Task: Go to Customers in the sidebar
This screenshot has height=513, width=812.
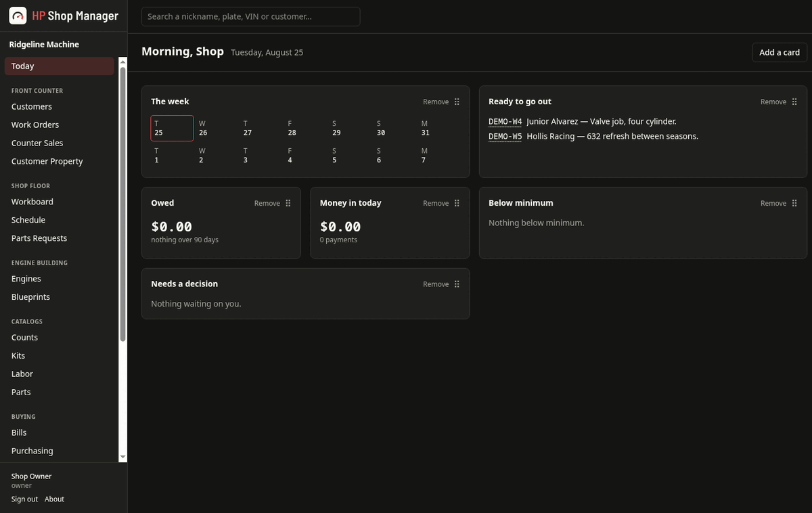Action: tap(59, 107)
